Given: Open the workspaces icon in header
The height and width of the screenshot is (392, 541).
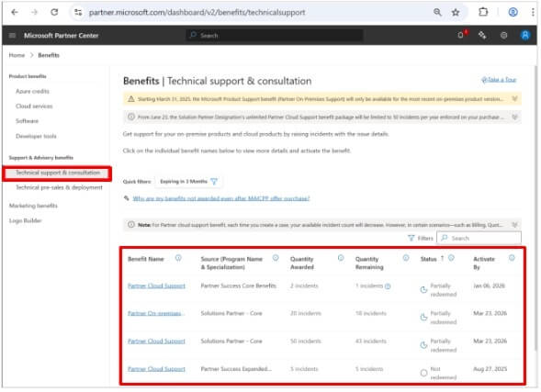Looking at the screenshot, I should (x=482, y=35).
